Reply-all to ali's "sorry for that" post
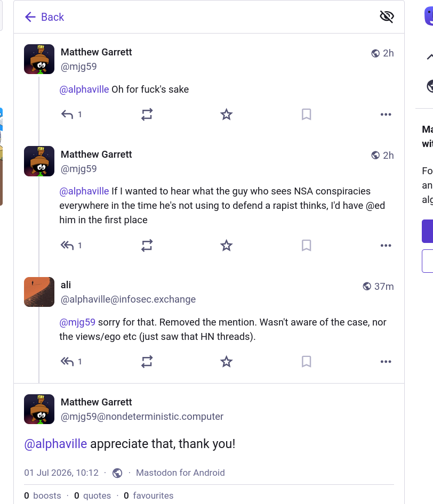The width and height of the screenshot is (433, 504). tap(71, 362)
